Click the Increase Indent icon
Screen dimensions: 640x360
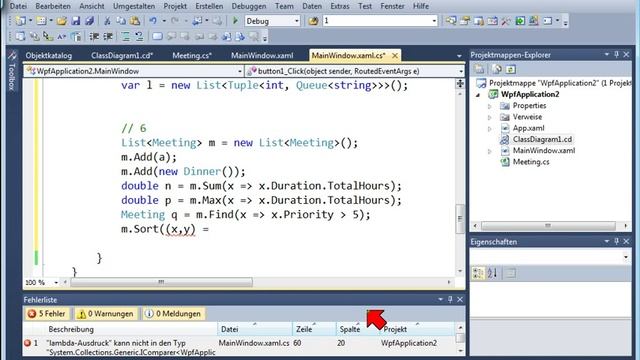click(x=108, y=37)
